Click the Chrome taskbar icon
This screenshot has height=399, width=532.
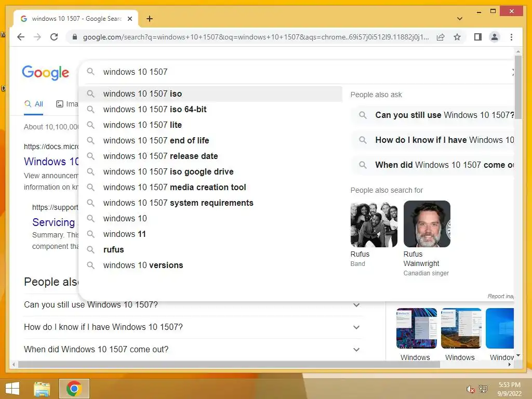tap(74, 389)
